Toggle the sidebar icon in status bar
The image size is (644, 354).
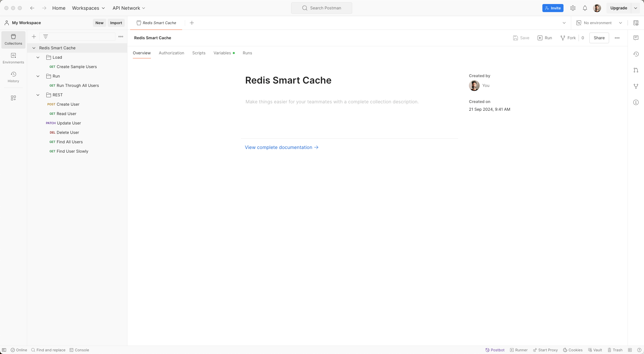4,350
